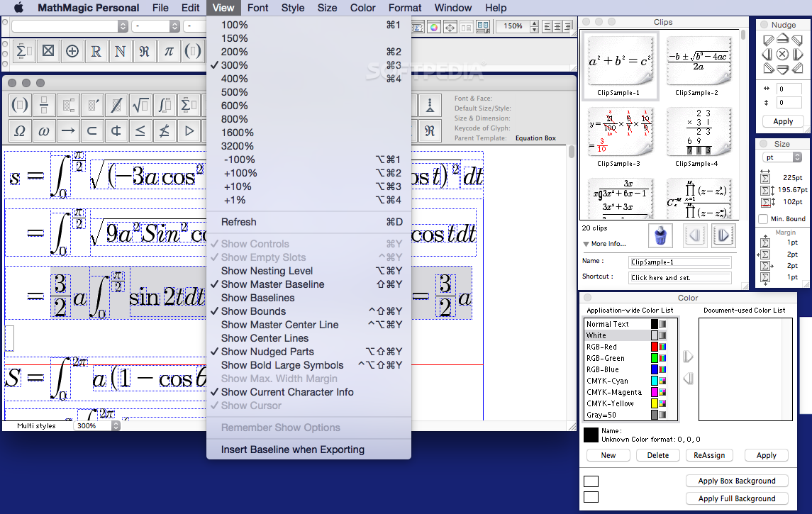Align equation center in top toolbar
The width and height of the screenshot is (812, 514).
tap(557, 26)
